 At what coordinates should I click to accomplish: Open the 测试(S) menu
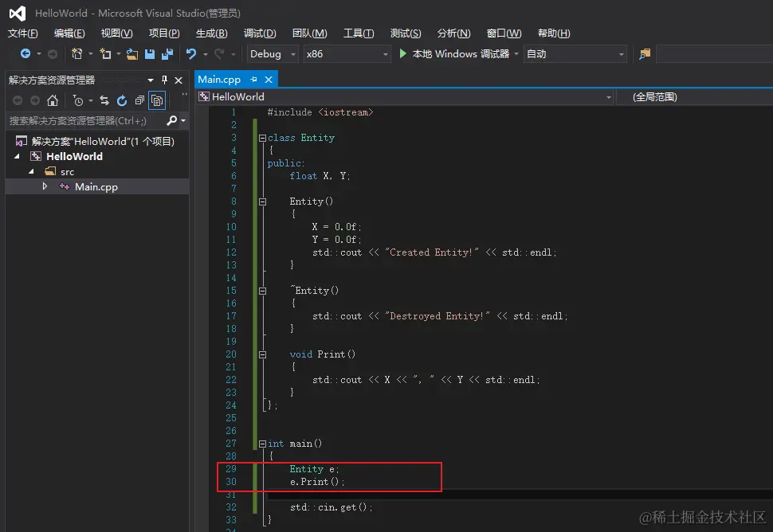[406, 33]
